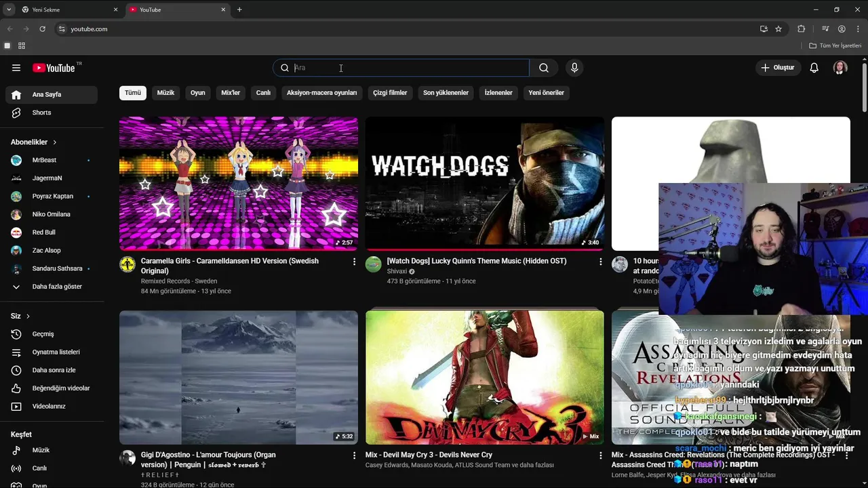This screenshot has height=488, width=868.
Task: Open the browser extensions puzzle icon
Action: pos(802,29)
